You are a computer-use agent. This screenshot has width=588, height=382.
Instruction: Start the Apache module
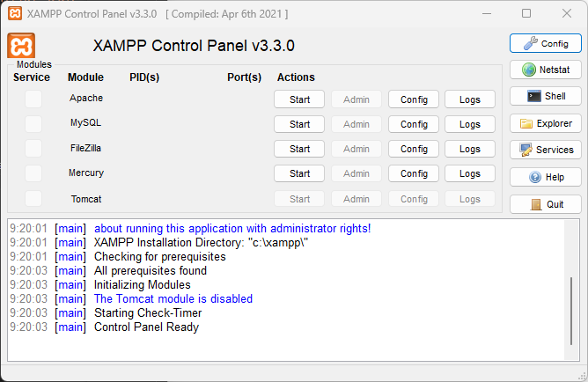tap(299, 99)
